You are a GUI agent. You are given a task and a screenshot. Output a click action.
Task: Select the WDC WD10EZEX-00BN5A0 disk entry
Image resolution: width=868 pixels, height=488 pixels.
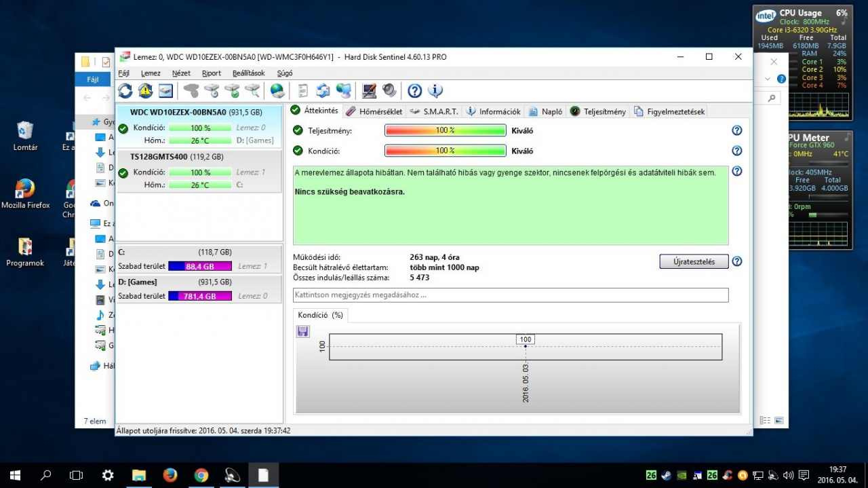pyautogui.click(x=199, y=126)
